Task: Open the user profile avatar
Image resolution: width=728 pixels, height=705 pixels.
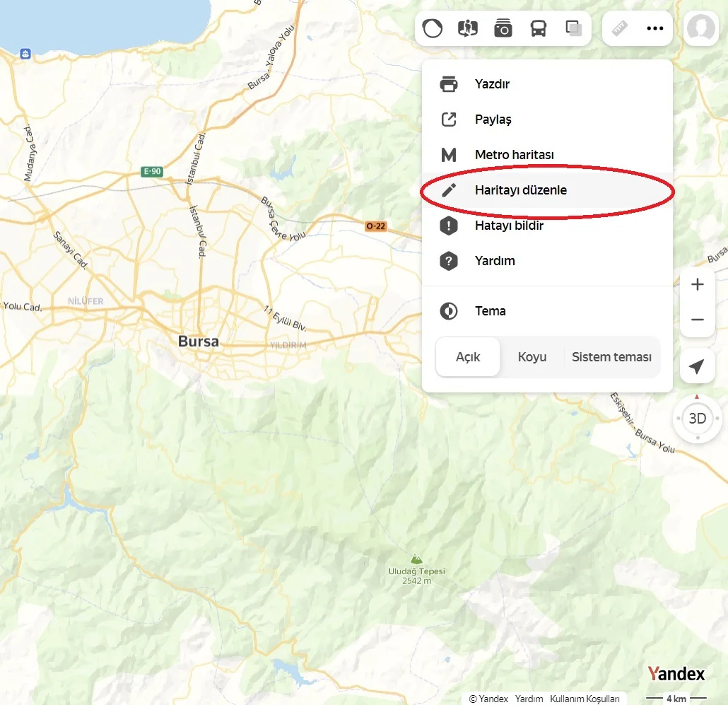Action: coord(700,28)
